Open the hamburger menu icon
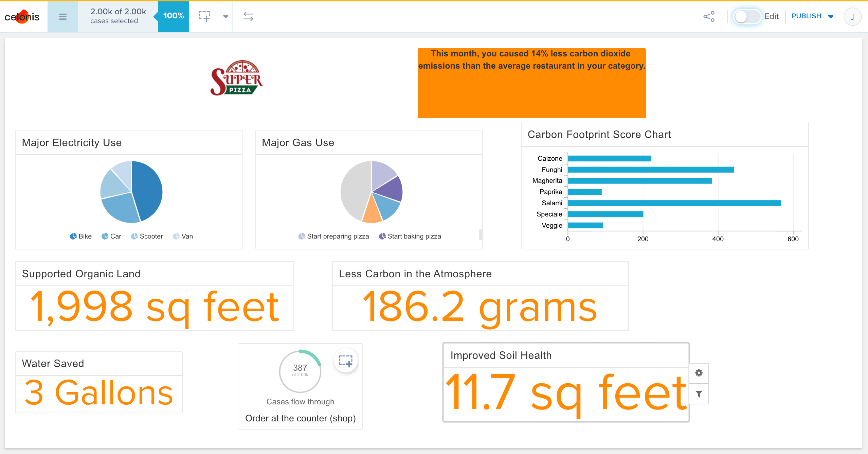This screenshot has width=868, height=454. tap(62, 17)
